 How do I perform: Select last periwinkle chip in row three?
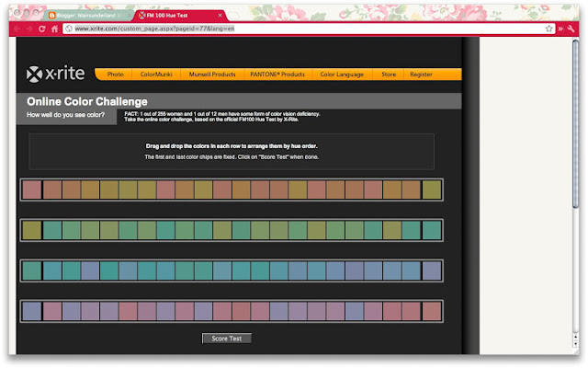click(x=431, y=270)
